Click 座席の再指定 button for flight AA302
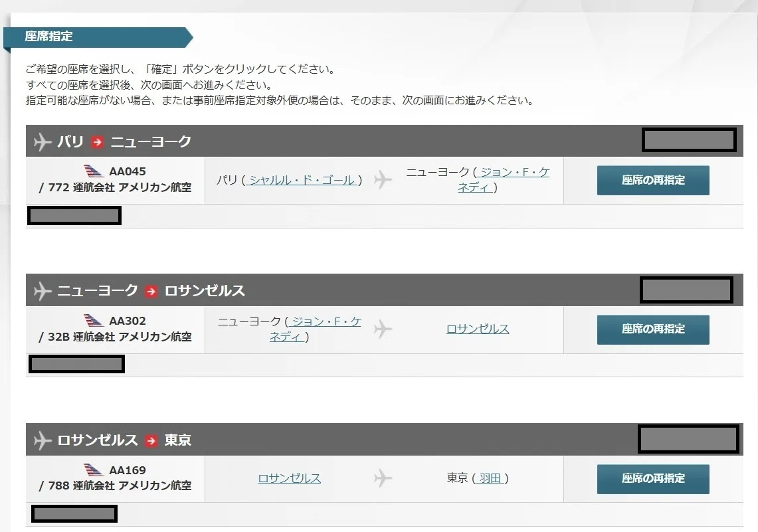 point(653,329)
